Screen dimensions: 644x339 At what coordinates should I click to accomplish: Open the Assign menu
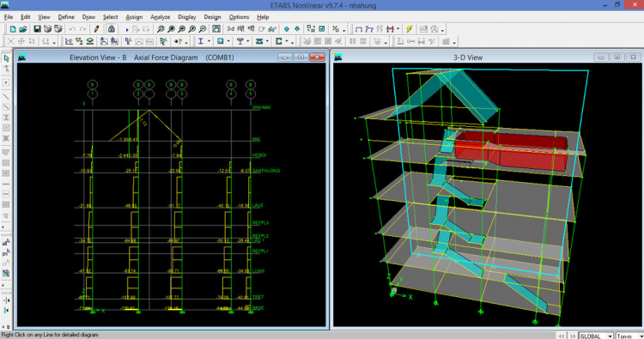point(134,17)
